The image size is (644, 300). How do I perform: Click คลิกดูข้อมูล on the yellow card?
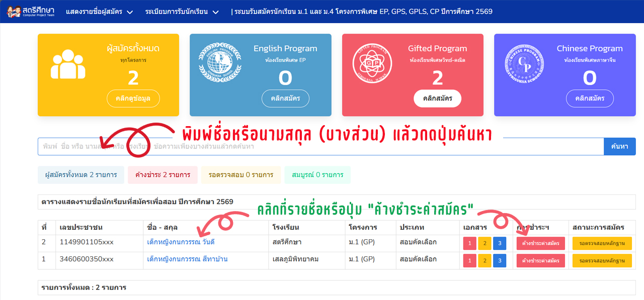point(133,98)
